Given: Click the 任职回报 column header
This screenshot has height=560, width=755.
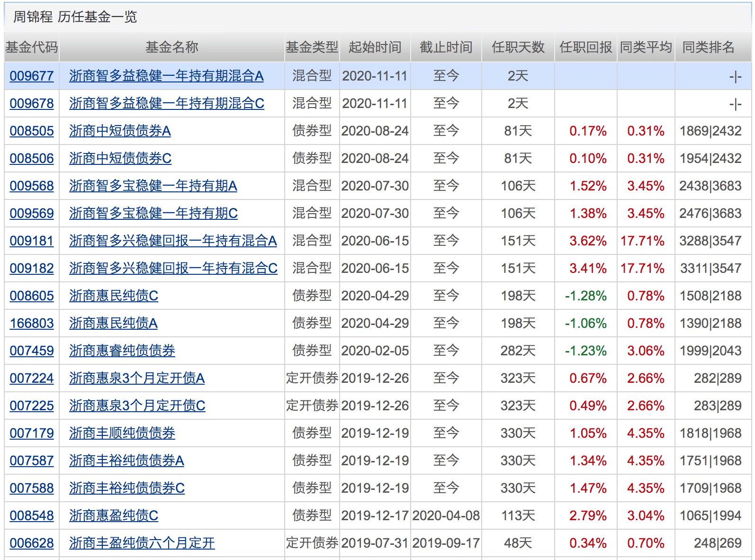Looking at the screenshot, I should pyautogui.click(x=586, y=47).
